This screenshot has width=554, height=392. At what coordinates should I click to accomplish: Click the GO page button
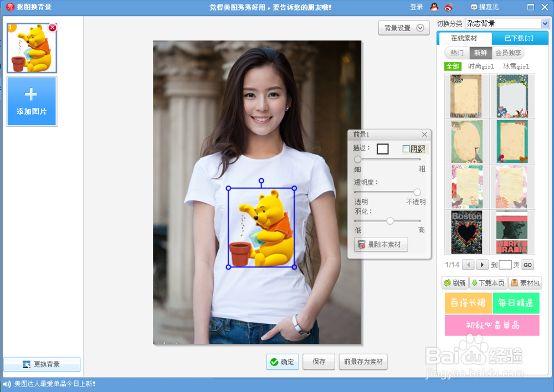527,265
